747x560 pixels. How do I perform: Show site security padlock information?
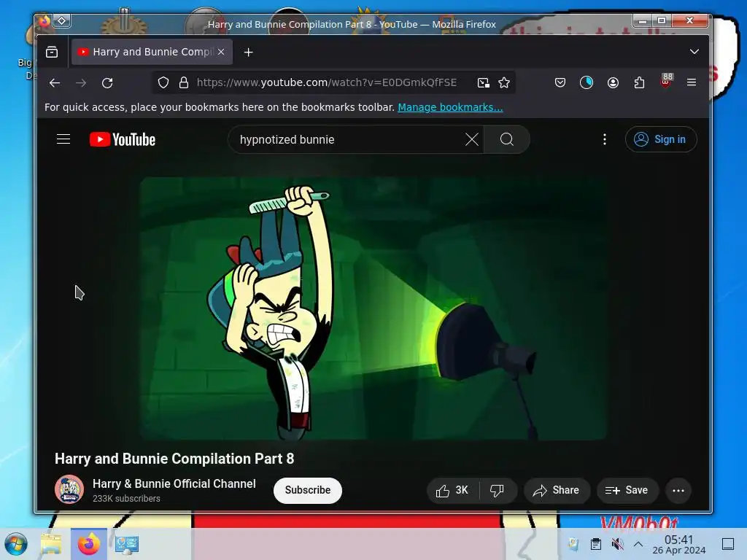[183, 83]
